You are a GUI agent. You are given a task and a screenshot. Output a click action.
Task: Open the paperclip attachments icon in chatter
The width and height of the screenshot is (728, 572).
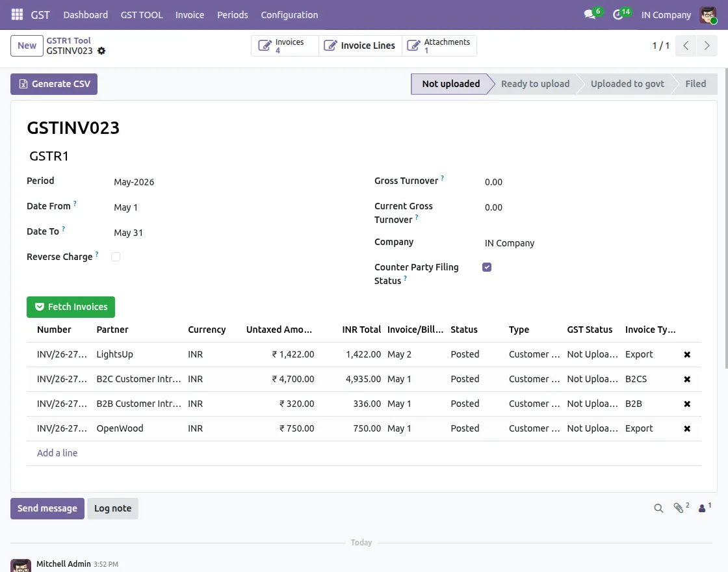coord(679,508)
